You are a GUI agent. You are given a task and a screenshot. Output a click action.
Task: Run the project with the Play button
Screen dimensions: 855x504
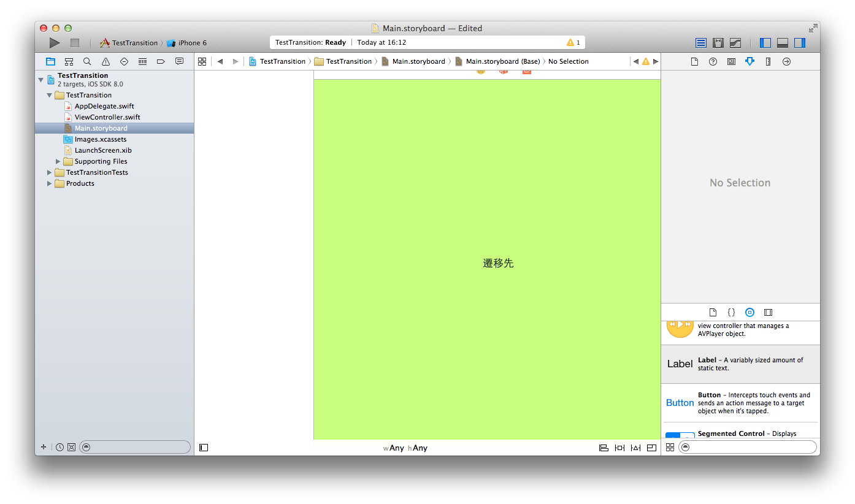point(55,43)
